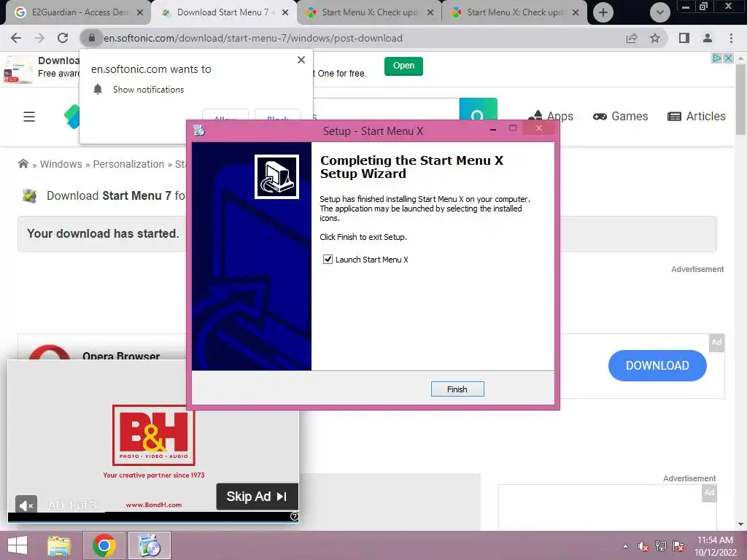
Task: Open tab search dropdown arrow
Action: click(x=659, y=12)
